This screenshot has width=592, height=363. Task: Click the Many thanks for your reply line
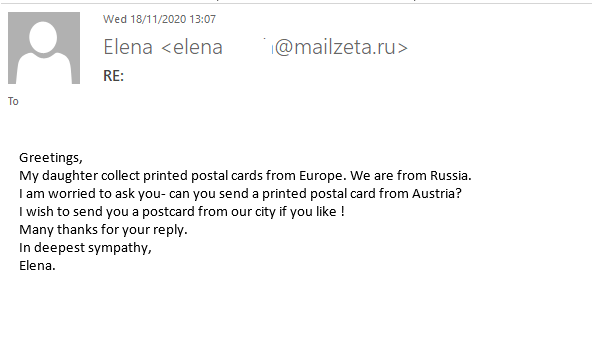pyautogui.click(x=103, y=230)
